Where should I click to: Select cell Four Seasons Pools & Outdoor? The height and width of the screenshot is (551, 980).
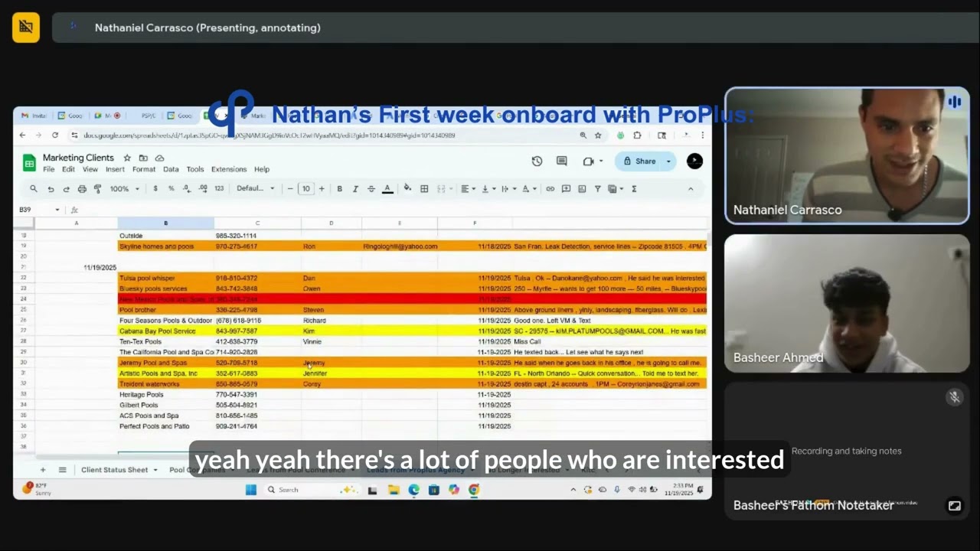coord(165,321)
